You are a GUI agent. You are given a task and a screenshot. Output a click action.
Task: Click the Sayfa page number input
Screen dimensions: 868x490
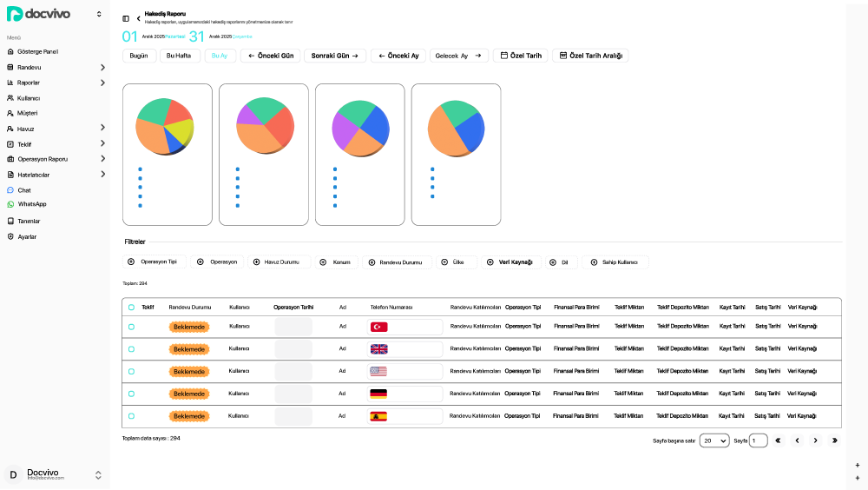point(758,440)
